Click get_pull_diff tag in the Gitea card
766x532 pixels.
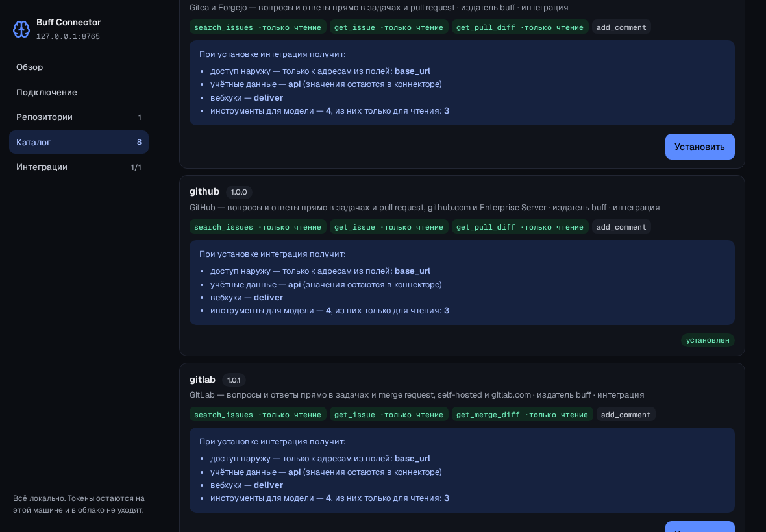pyautogui.click(x=519, y=27)
